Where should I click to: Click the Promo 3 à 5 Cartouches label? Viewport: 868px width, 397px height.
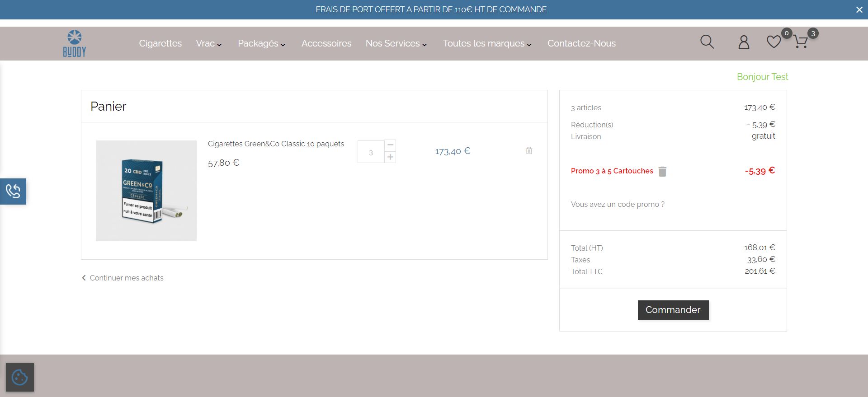click(612, 171)
